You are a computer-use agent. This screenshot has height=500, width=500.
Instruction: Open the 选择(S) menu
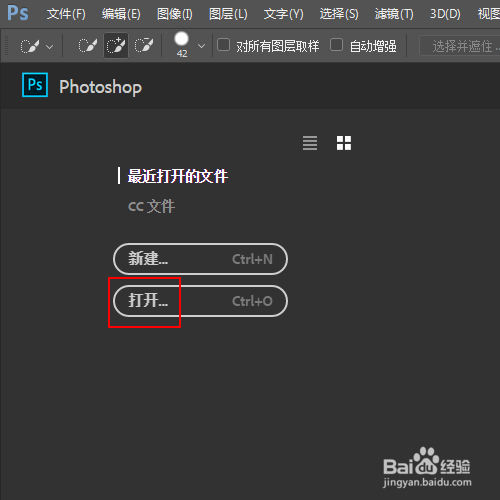(339, 14)
